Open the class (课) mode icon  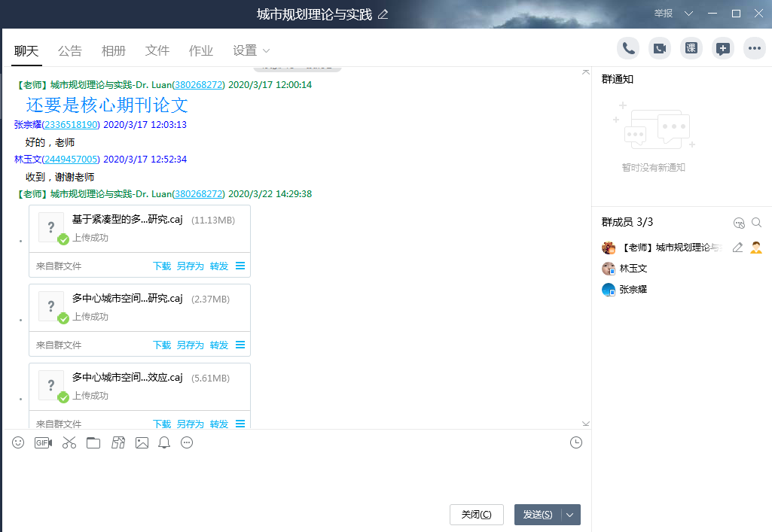pyautogui.click(x=691, y=48)
